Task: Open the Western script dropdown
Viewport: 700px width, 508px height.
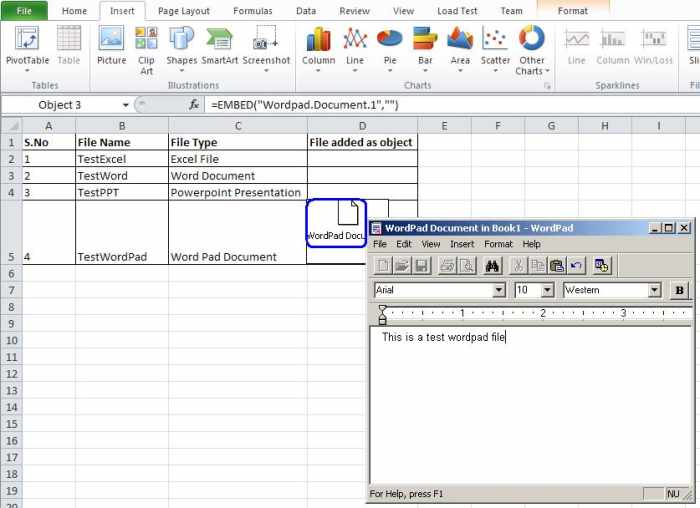Action: (x=655, y=290)
